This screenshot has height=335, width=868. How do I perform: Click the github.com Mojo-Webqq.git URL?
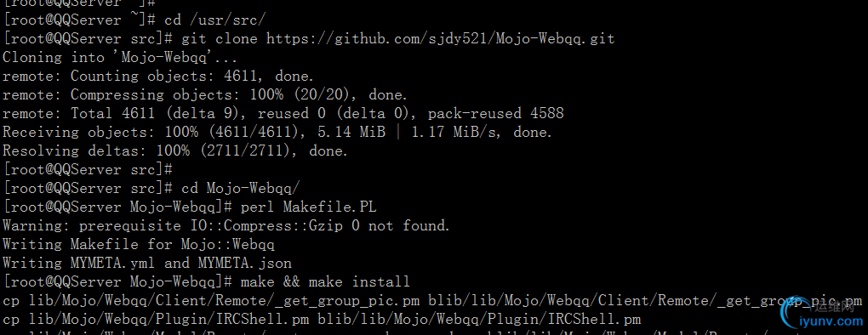[x=440, y=39]
